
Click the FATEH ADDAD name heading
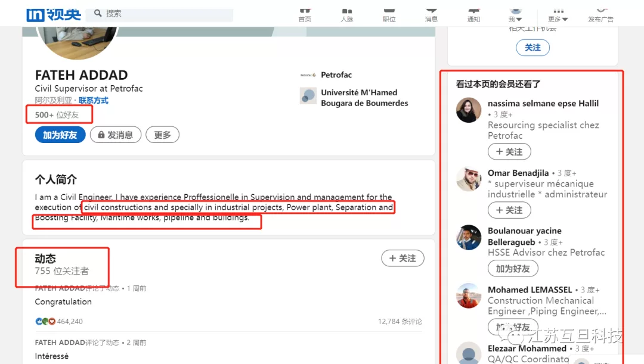coord(81,75)
